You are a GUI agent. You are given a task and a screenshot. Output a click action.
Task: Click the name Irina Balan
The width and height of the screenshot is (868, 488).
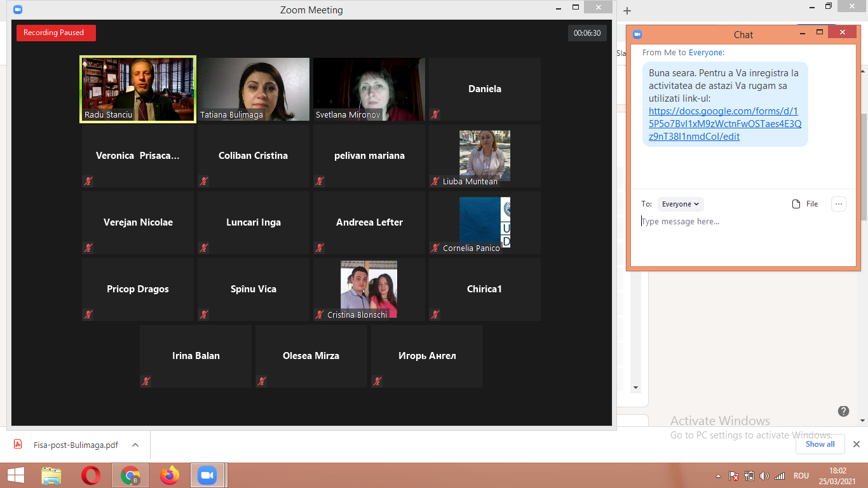click(196, 356)
